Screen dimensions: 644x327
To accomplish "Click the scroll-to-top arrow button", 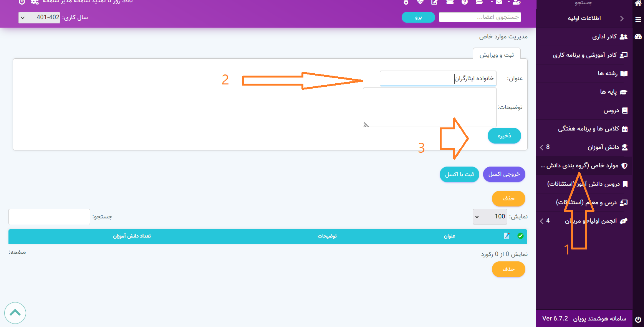I will tap(15, 313).
